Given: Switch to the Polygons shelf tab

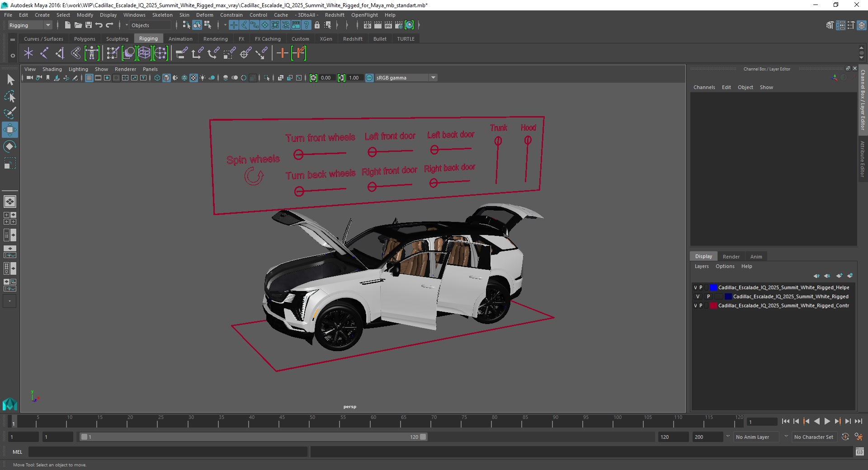Looking at the screenshot, I should pyautogui.click(x=85, y=39).
